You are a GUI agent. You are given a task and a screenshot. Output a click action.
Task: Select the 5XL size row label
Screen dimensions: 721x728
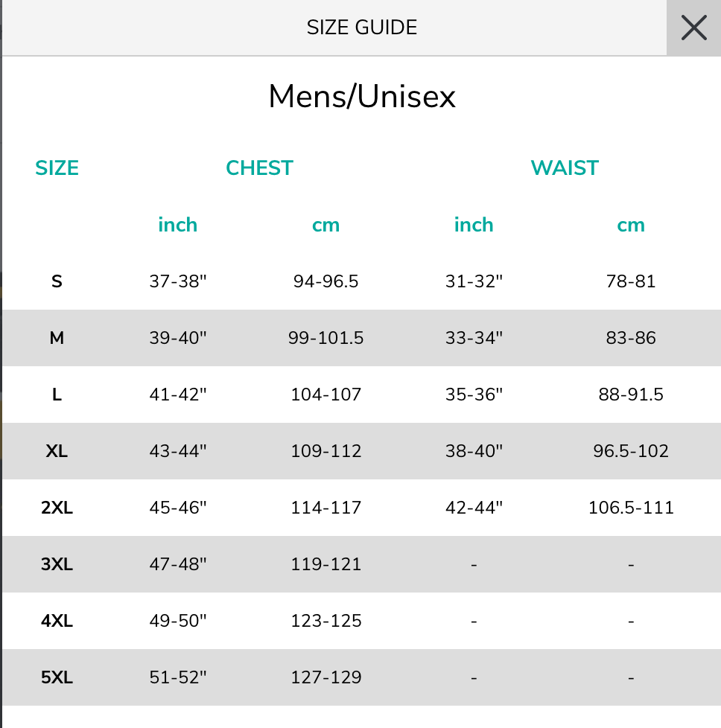tap(57, 677)
